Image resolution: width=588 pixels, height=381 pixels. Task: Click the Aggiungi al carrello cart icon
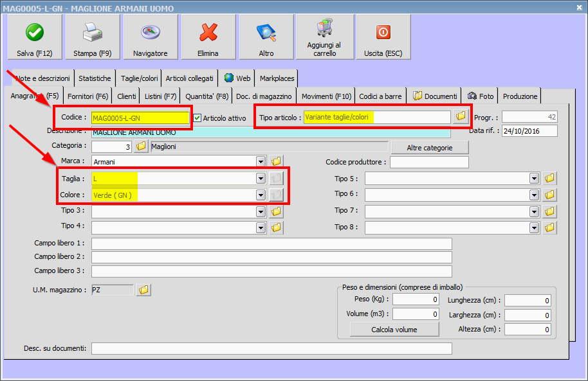pos(324,28)
